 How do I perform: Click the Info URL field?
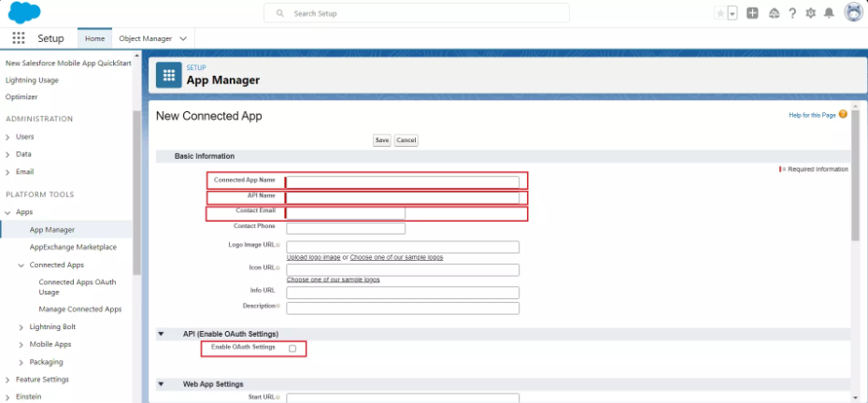tap(403, 293)
